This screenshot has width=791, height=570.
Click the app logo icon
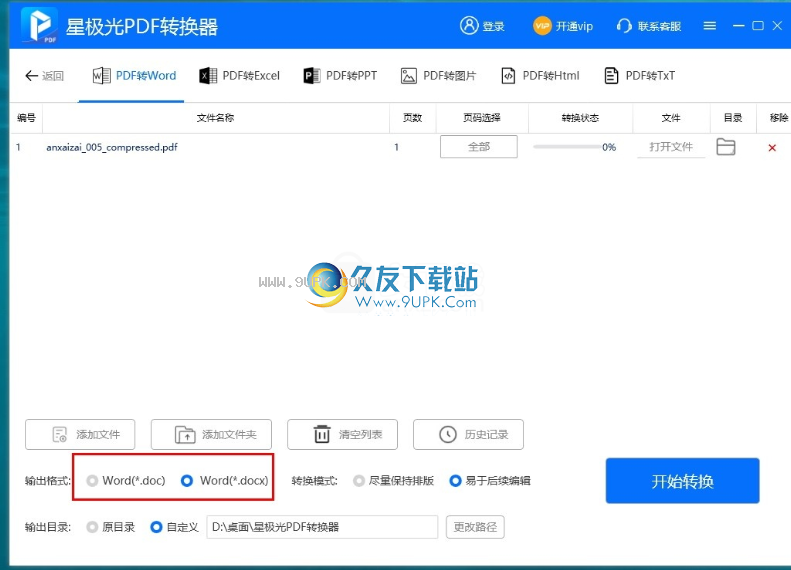pyautogui.click(x=40, y=25)
